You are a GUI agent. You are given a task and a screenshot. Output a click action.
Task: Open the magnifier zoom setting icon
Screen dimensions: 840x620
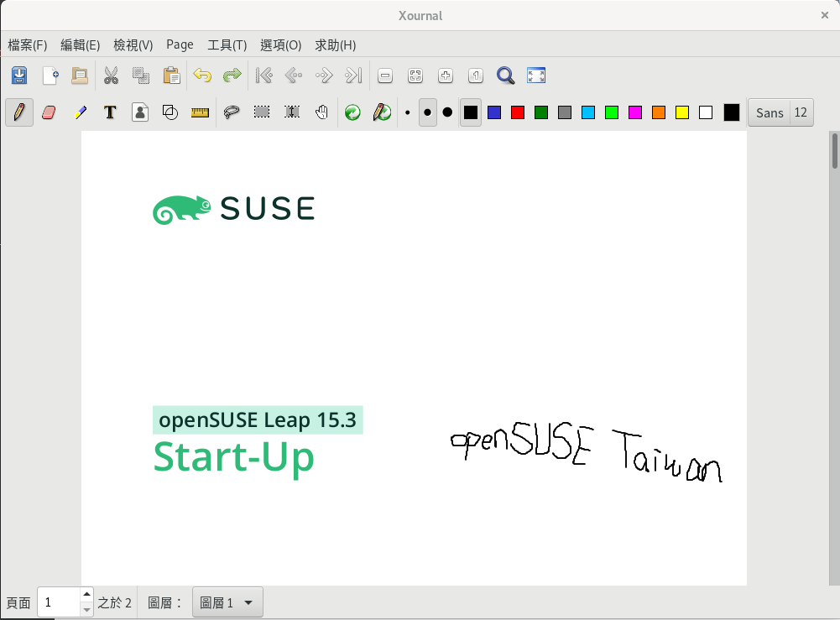tap(505, 76)
